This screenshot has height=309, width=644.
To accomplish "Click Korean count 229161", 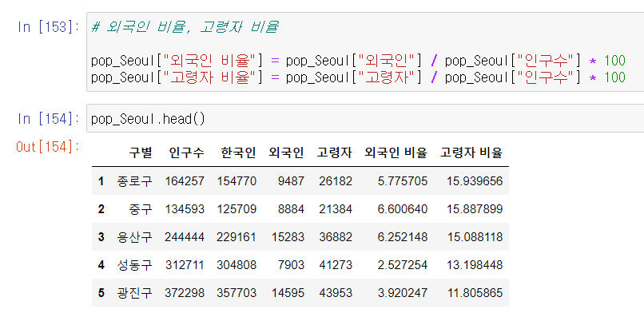I will click(x=237, y=237).
